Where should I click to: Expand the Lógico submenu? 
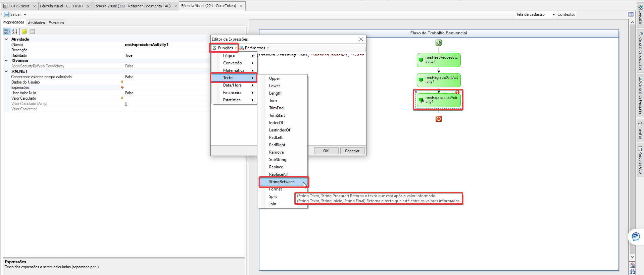pos(234,56)
